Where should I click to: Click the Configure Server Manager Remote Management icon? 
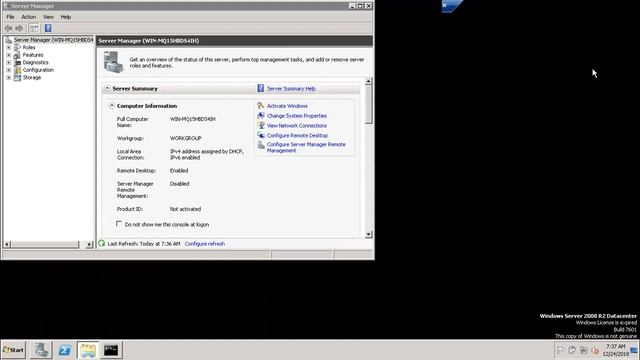[x=261, y=145]
